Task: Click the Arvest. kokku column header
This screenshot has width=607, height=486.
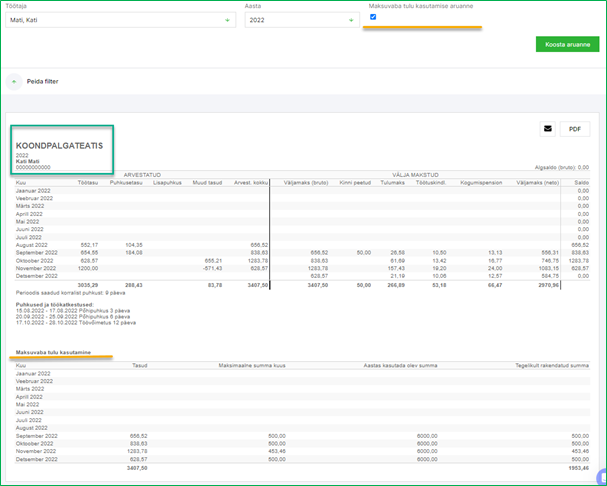Action: (251, 183)
